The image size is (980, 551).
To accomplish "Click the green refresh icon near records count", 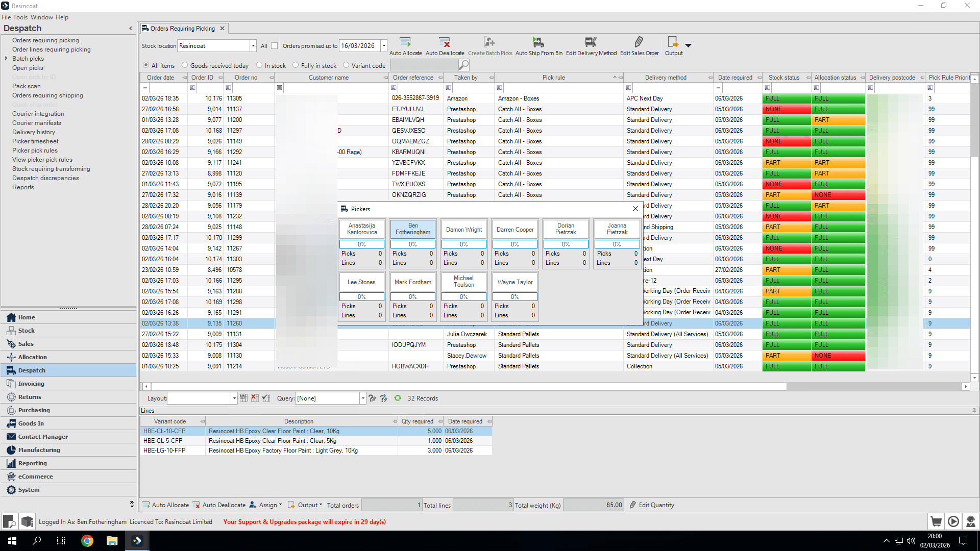I will 398,398.
